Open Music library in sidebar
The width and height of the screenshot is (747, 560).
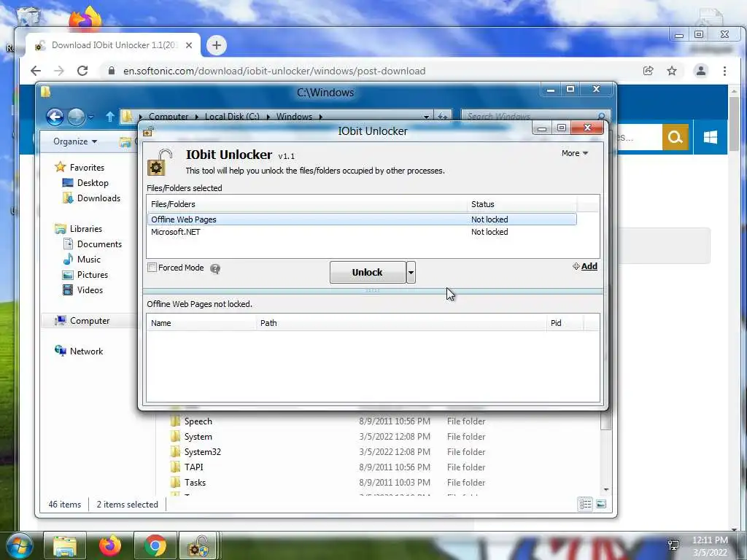point(82,260)
